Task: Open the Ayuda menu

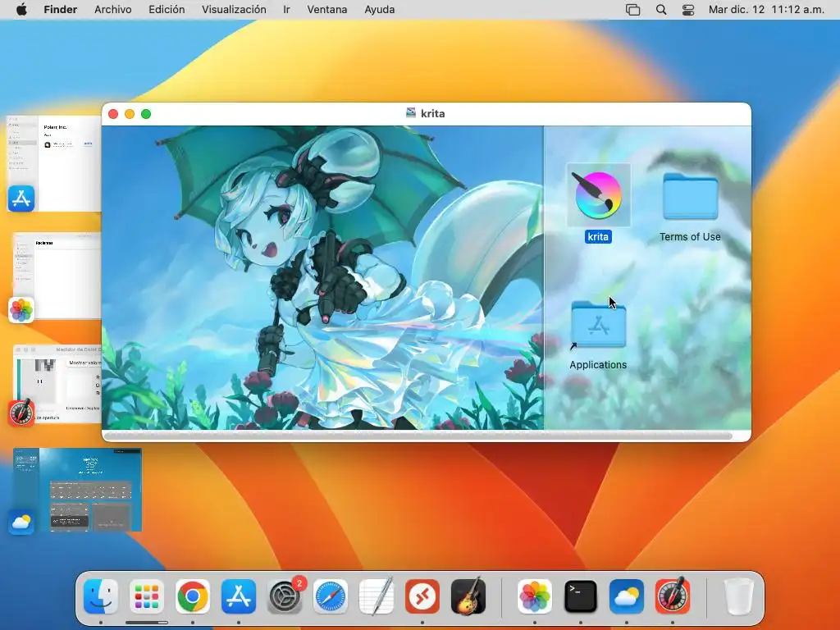Action: pos(379,10)
